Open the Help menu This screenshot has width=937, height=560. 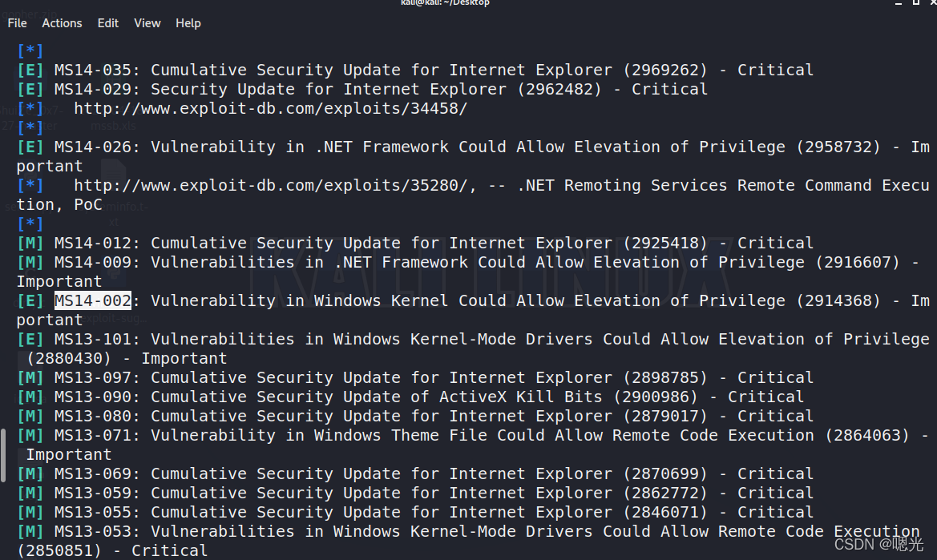[x=188, y=23]
